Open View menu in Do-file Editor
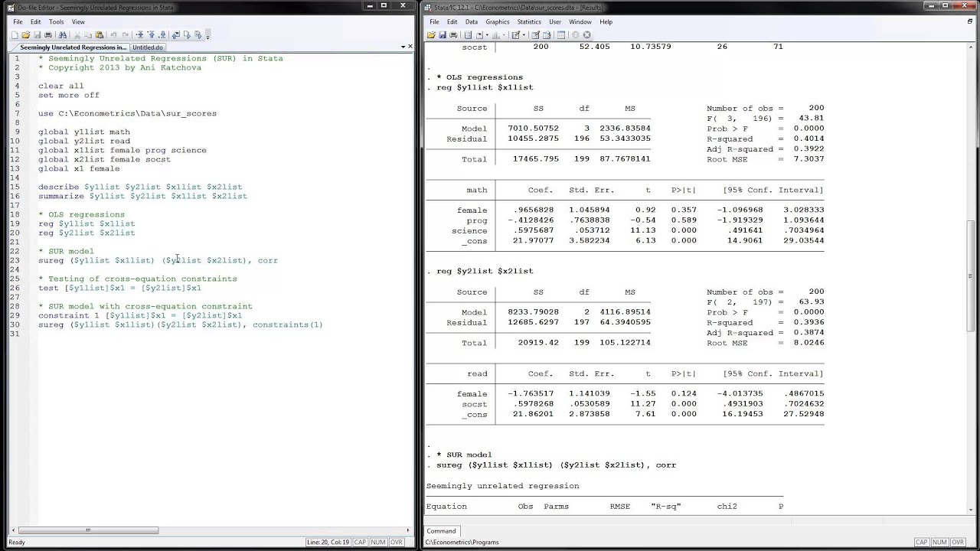The image size is (980, 551). (78, 22)
